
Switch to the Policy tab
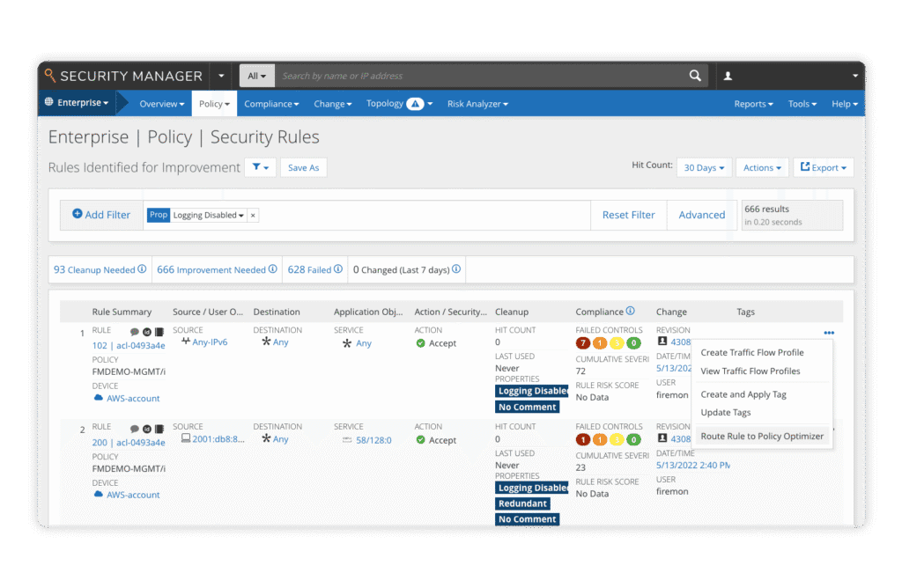click(x=213, y=103)
